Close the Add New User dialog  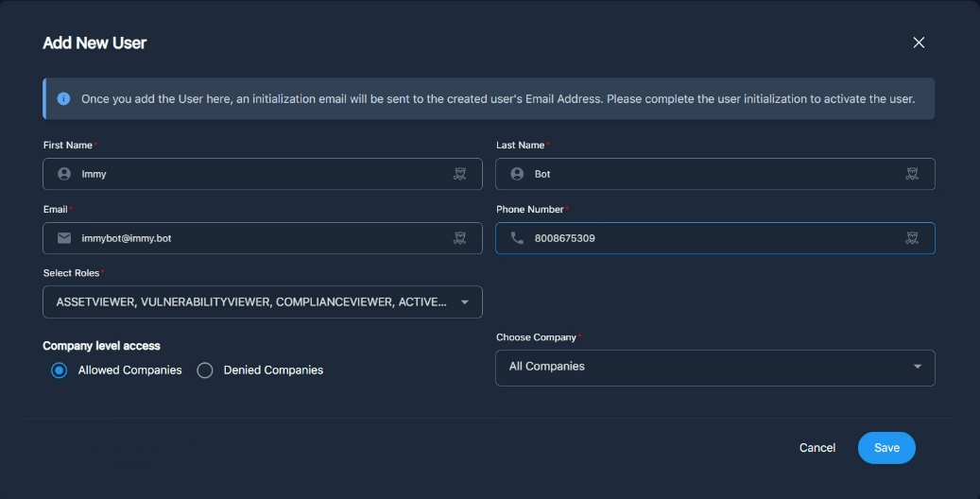pos(919,43)
